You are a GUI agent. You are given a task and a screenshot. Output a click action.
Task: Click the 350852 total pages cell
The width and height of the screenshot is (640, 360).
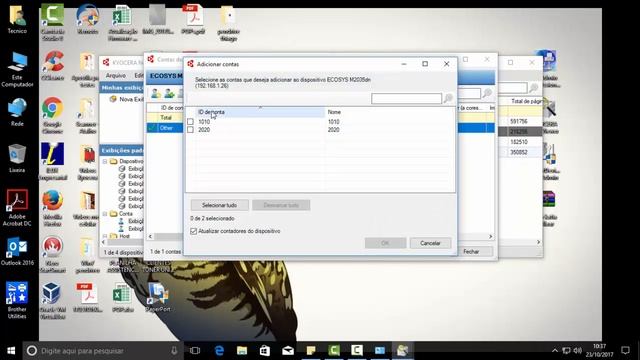coord(519,152)
